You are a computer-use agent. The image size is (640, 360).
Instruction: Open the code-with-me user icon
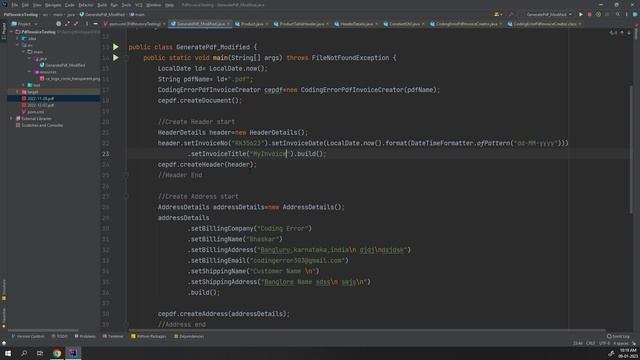(x=498, y=14)
